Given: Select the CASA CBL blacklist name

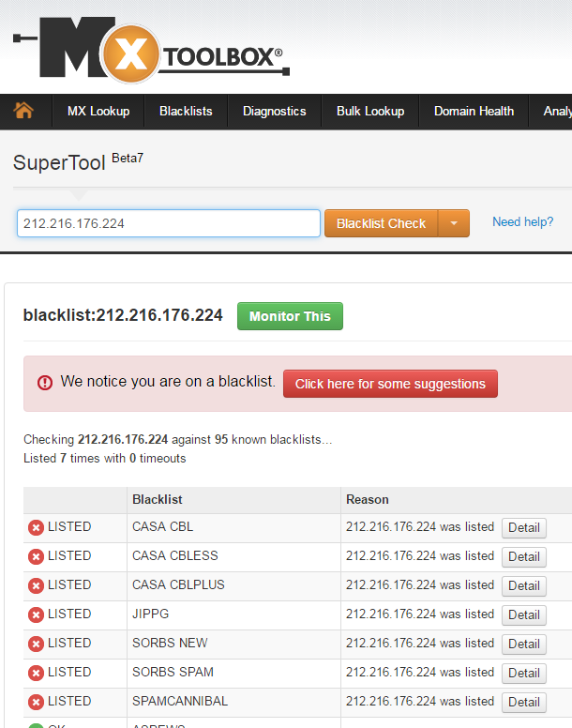Looking at the screenshot, I should pyautogui.click(x=163, y=527).
